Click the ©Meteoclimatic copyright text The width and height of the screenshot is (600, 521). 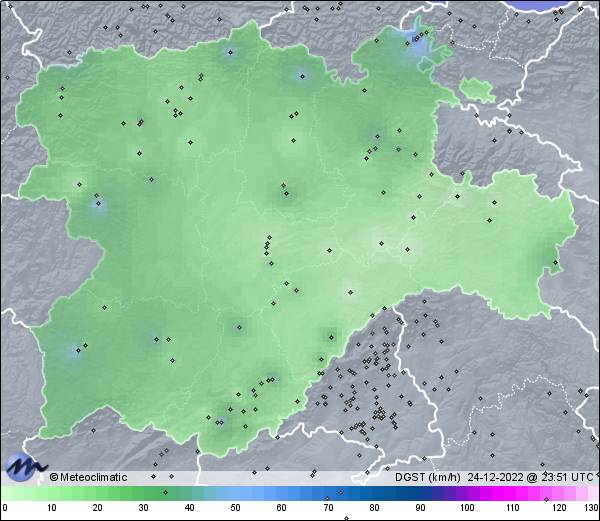(x=88, y=477)
